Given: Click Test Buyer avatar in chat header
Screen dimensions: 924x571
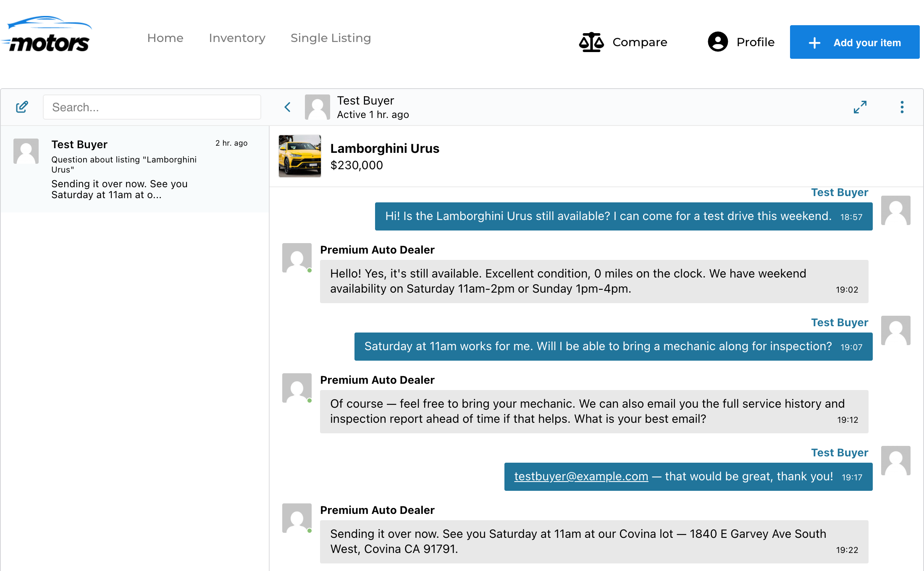Looking at the screenshot, I should coord(317,107).
